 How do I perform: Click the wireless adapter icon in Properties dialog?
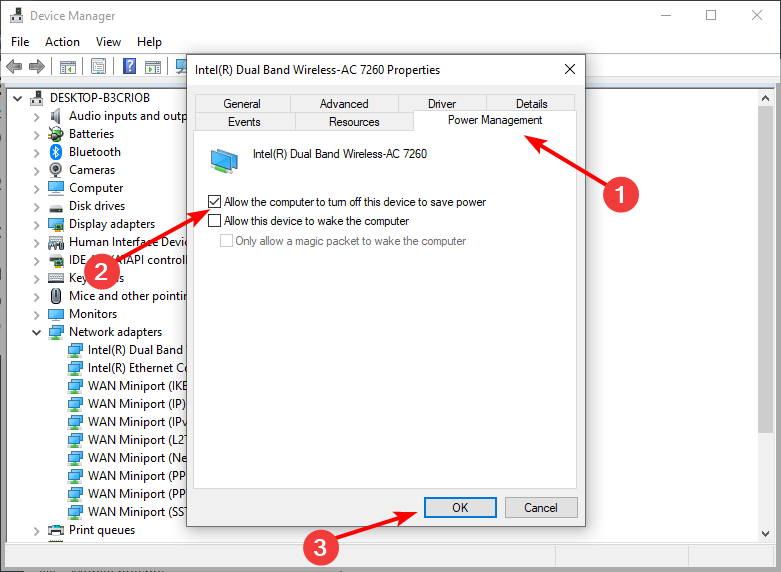(x=224, y=161)
